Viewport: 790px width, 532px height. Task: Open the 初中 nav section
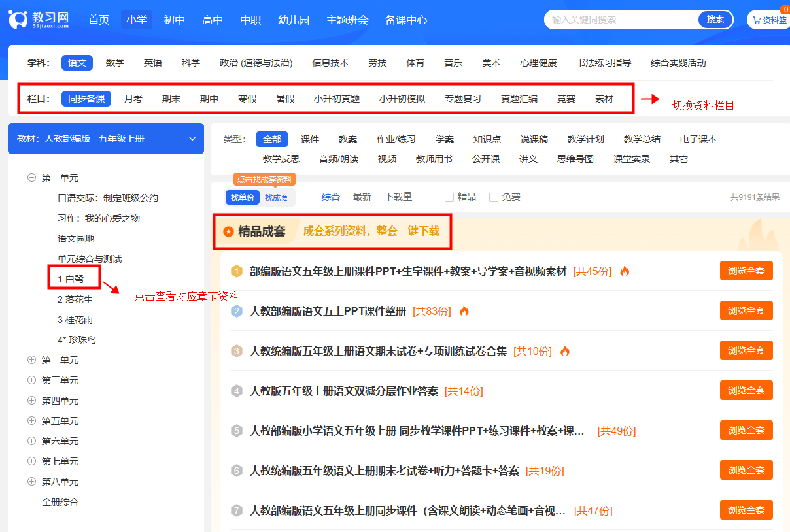175,20
